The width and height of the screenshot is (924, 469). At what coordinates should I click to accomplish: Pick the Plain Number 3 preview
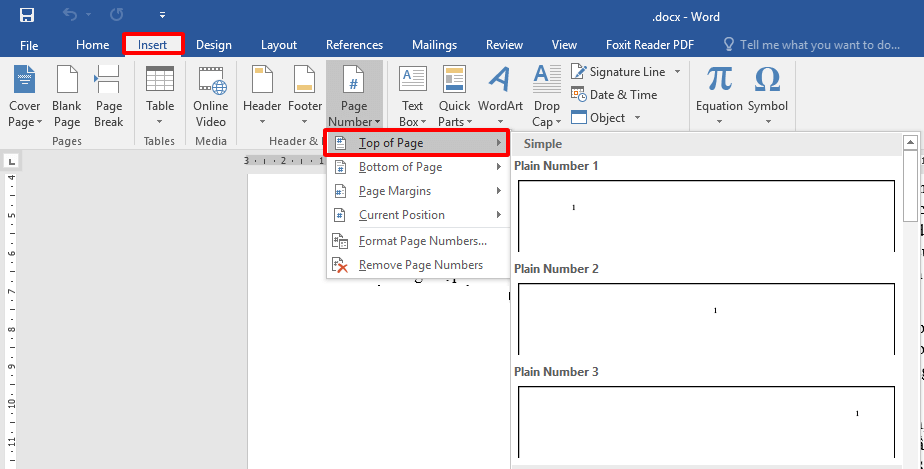tap(706, 422)
